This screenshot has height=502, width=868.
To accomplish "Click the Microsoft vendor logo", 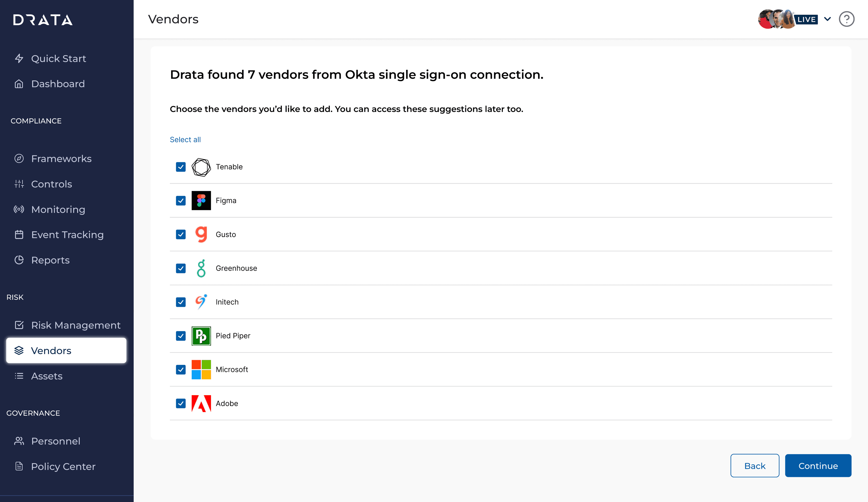I will coord(201,369).
